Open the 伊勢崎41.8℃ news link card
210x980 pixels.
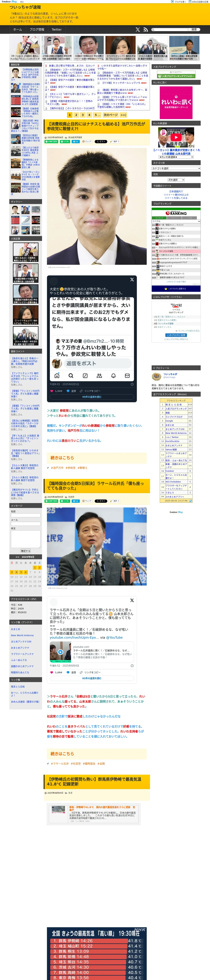[x=94, y=814]
